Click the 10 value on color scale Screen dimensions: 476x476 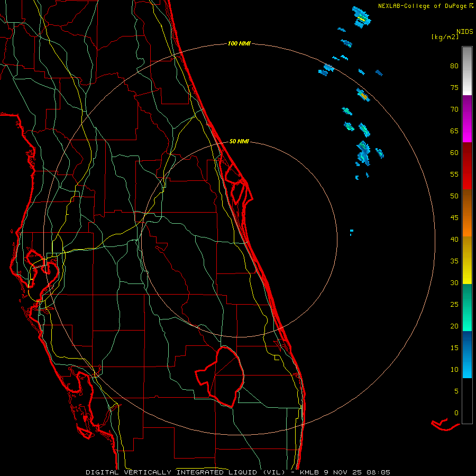pyautogui.click(x=454, y=370)
